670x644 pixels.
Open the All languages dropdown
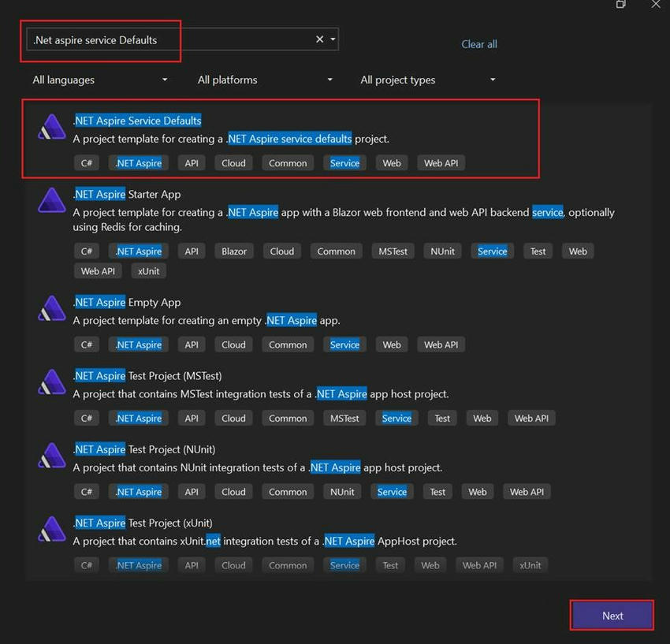[x=99, y=80]
